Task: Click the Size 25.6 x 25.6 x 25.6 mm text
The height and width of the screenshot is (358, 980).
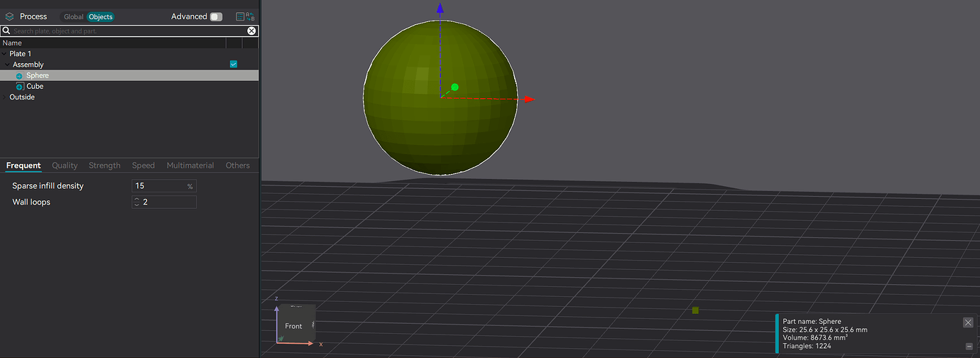Action: click(x=824, y=330)
